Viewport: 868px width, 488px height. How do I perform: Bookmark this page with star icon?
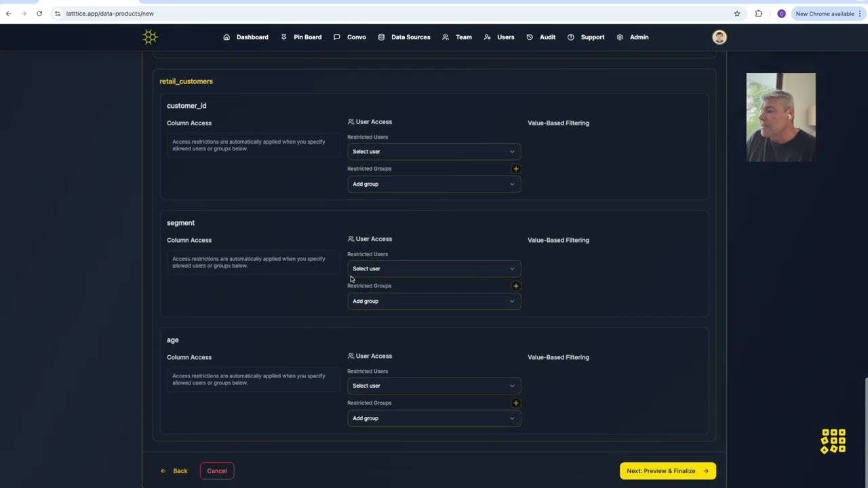[x=737, y=14]
